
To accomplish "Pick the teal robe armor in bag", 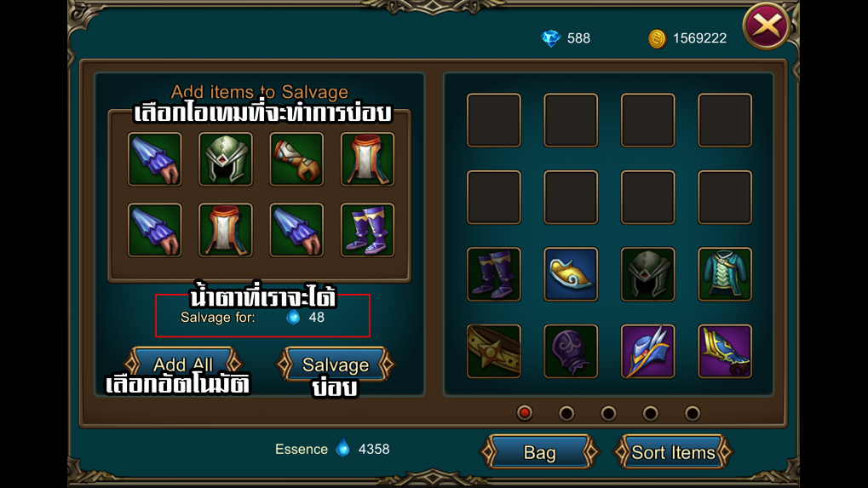I will pos(725,274).
